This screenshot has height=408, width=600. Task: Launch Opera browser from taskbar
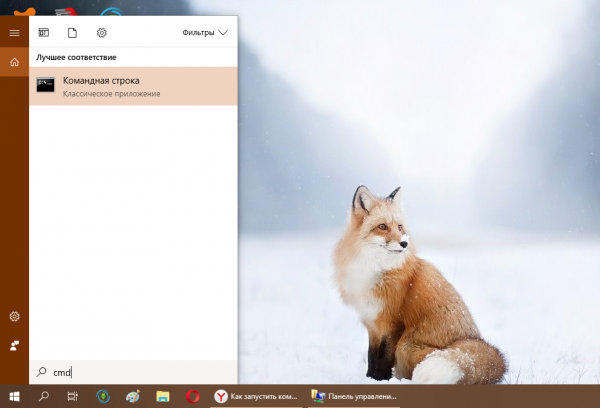pos(192,396)
